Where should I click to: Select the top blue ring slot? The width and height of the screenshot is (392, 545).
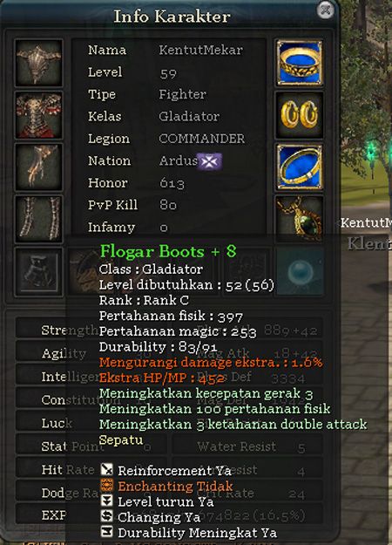[300, 63]
